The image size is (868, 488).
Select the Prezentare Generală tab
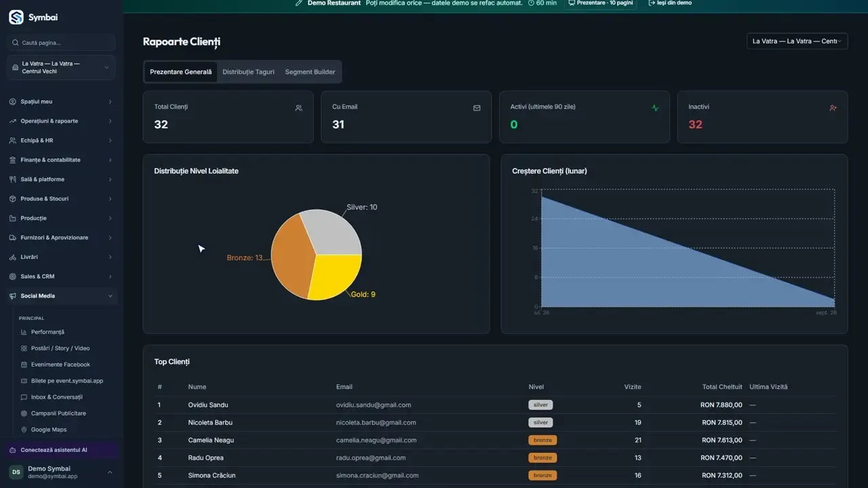click(180, 72)
